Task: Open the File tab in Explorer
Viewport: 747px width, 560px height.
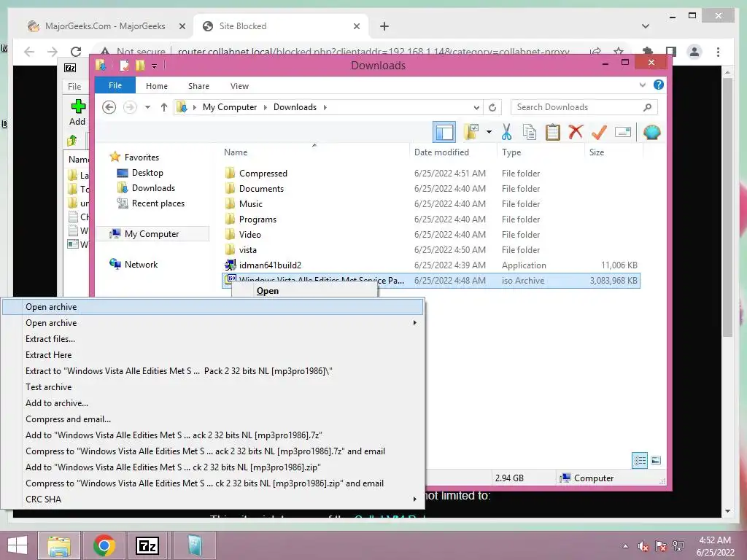Action: click(x=115, y=86)
